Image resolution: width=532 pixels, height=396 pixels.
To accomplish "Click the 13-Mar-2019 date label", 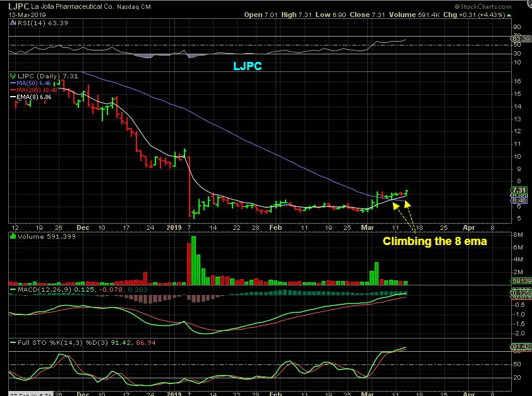I will tap(27, 15).
